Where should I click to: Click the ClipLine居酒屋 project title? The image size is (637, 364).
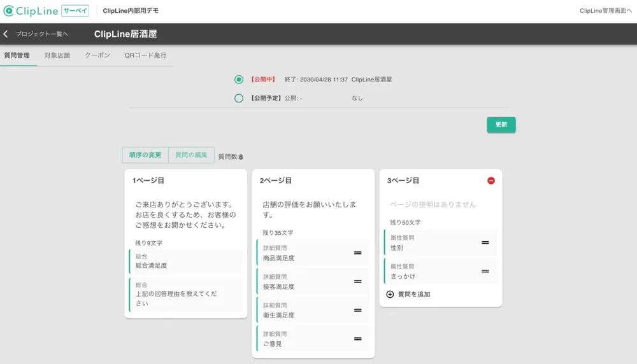[125, 34]
